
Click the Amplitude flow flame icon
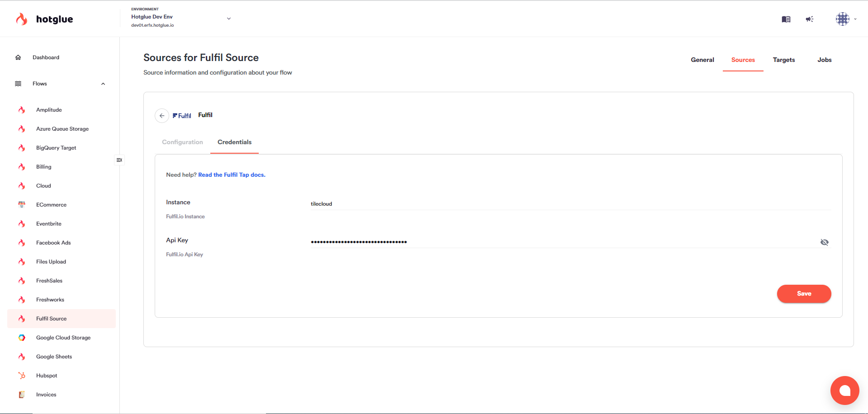(x=22, y=110)
